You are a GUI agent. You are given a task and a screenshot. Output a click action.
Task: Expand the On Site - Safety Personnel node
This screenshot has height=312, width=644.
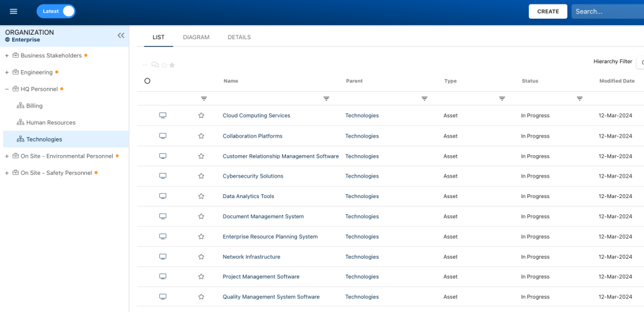click(6, 173)
